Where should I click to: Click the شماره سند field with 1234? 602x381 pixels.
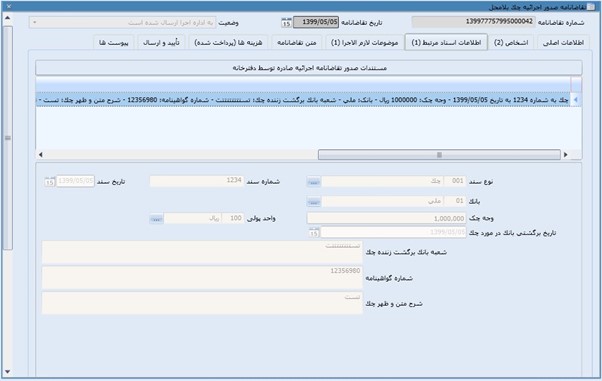coord(197,181)
